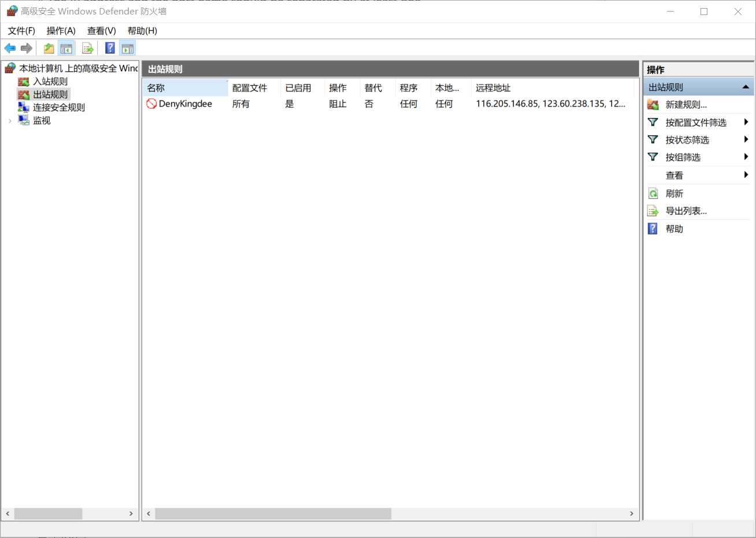Open the 按状态筛选 submenu arrow
This screenshot has width=756, height=538.
pyautogui.click(x=746, y=139)
